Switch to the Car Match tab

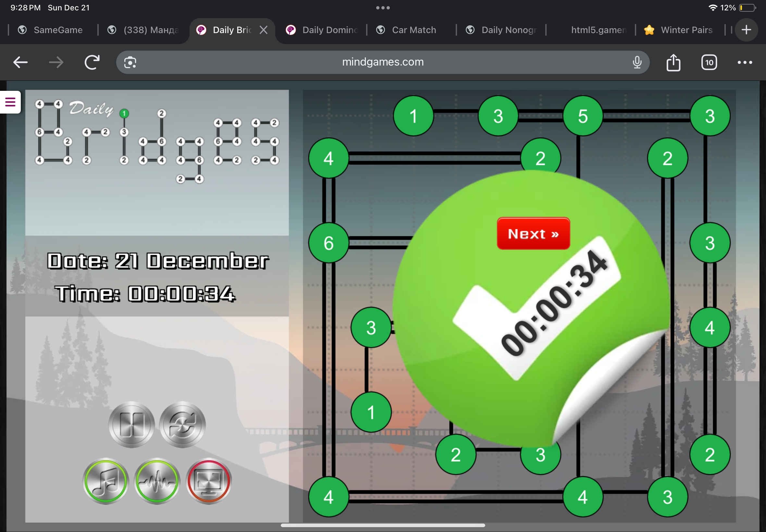tap(414, 30)
